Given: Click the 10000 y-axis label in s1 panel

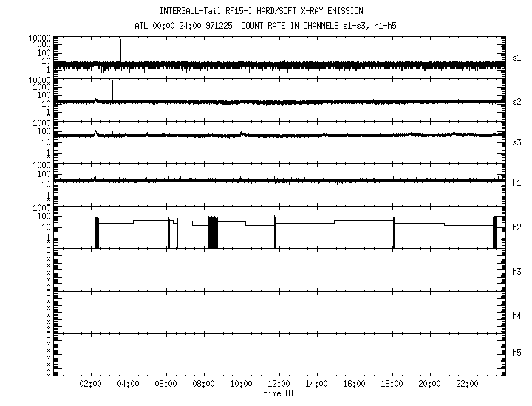Looking at the screenshot, I should [x=40, y=38].
